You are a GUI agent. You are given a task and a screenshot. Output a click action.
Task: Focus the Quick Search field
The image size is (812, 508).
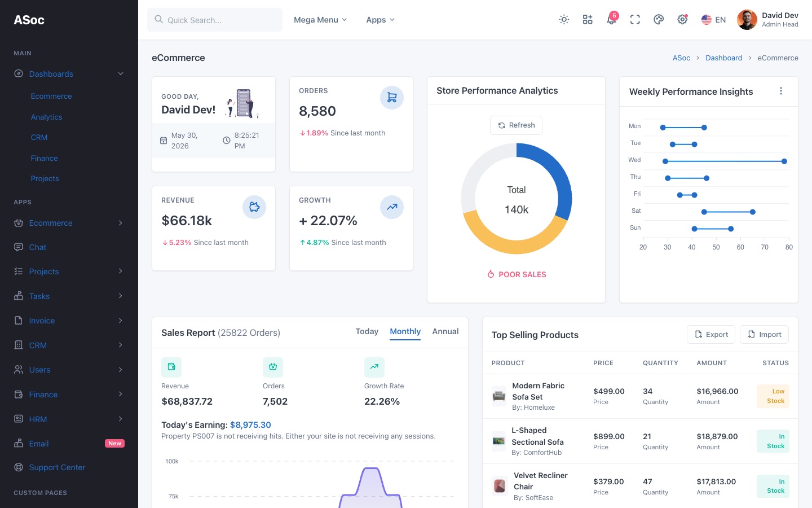click(215, 20)
